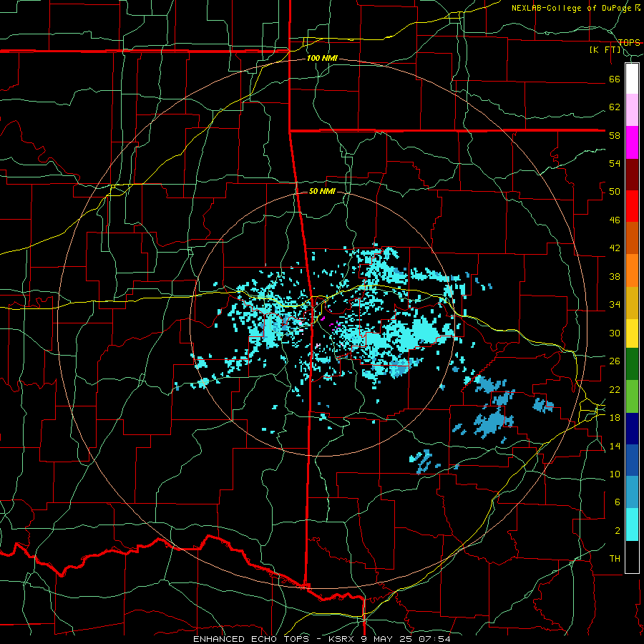Image resolution: width=644 pixels, height=644 pixels.
Task: Select the [K FT] units label
Action: [605, 49]
